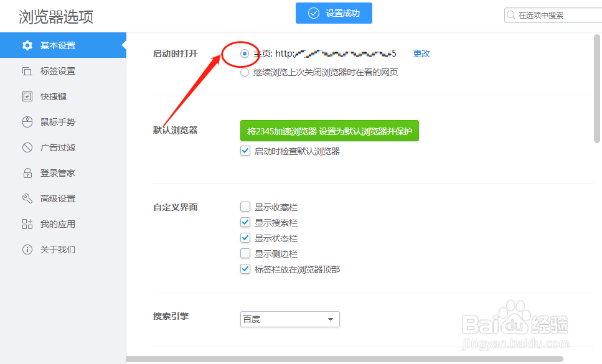
Task: Click the 关于我们 info icon
Action: point(27,250)
